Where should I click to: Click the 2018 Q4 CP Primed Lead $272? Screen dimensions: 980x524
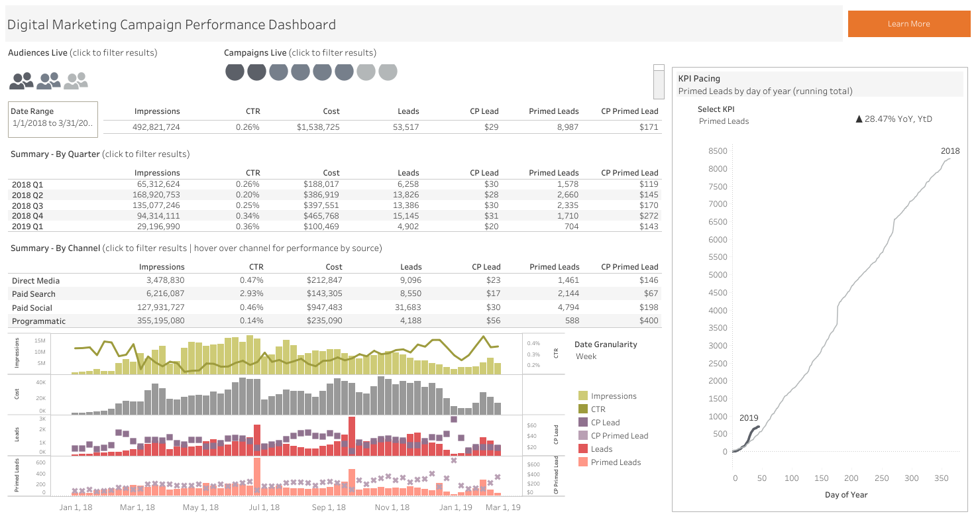coord(649,216)
